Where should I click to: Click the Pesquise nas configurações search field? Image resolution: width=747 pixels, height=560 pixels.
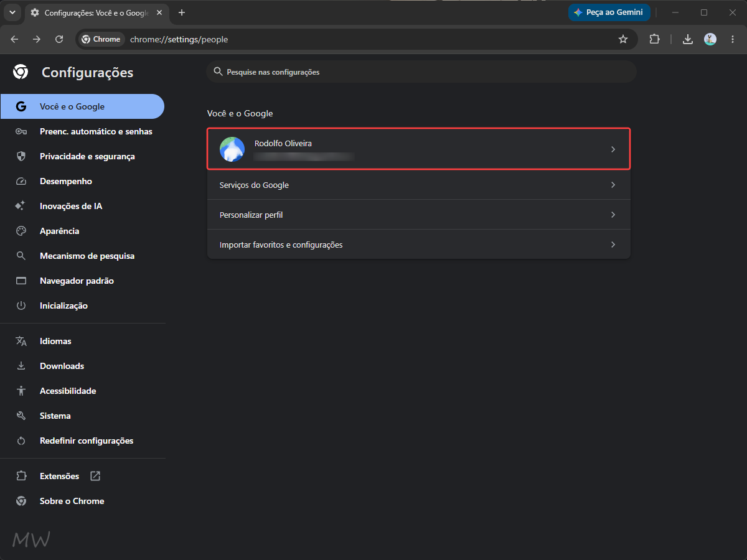[x=421, y=72]
